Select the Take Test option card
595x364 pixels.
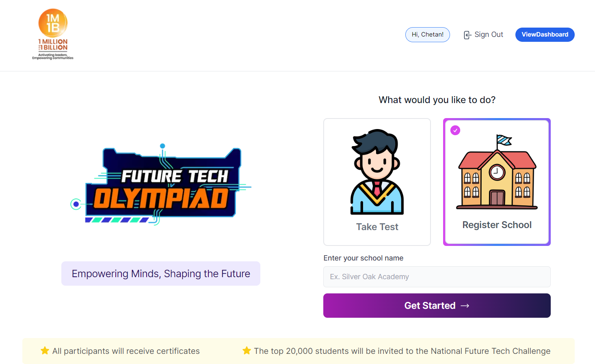pos(377,182)
